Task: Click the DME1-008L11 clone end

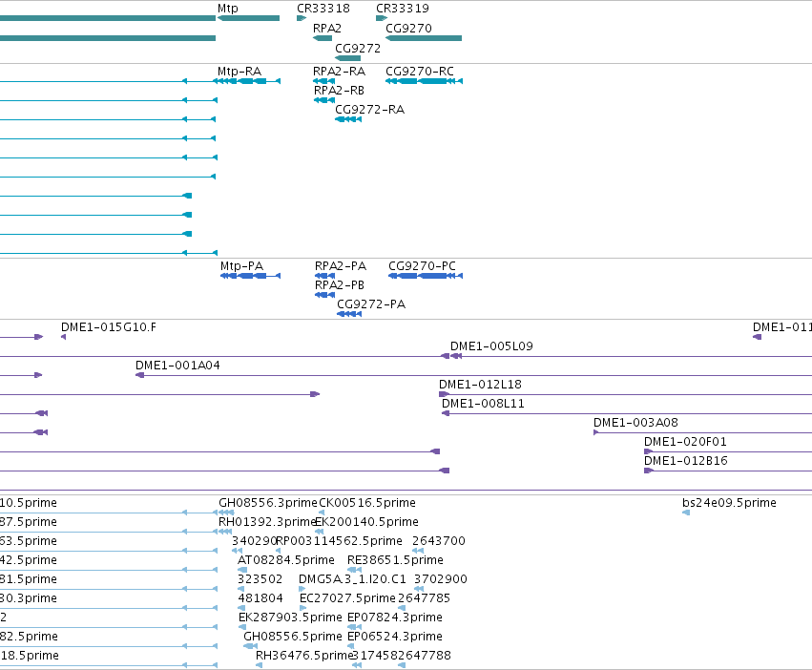Action: [x=446, y=413]
